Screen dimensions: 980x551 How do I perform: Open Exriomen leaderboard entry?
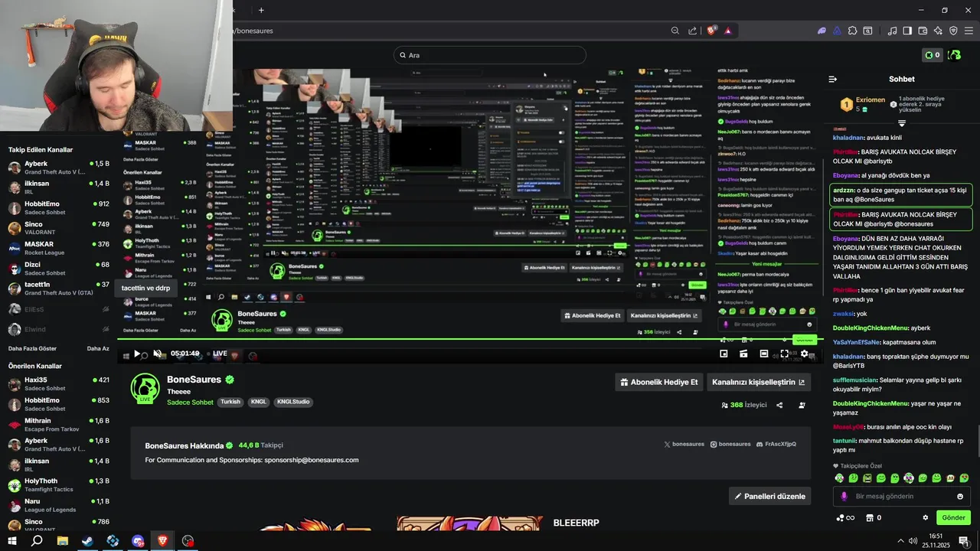click(864, 104)
